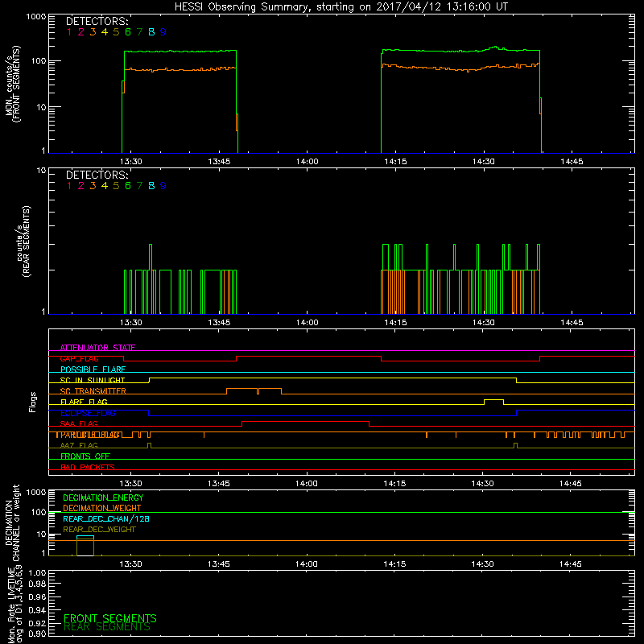Click the SC_TRANSMITTER flag label
The image size is (644, 644).
coord(93,391)
